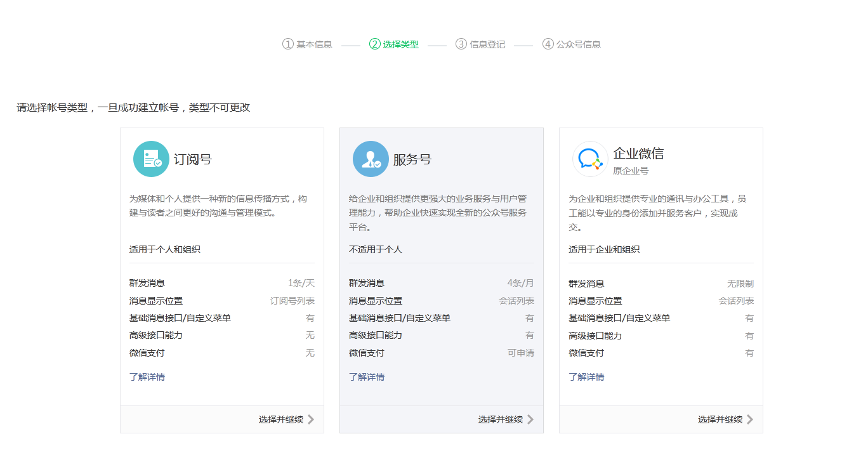Click 群发消息 label in 企业微信 card

(586, 284)
